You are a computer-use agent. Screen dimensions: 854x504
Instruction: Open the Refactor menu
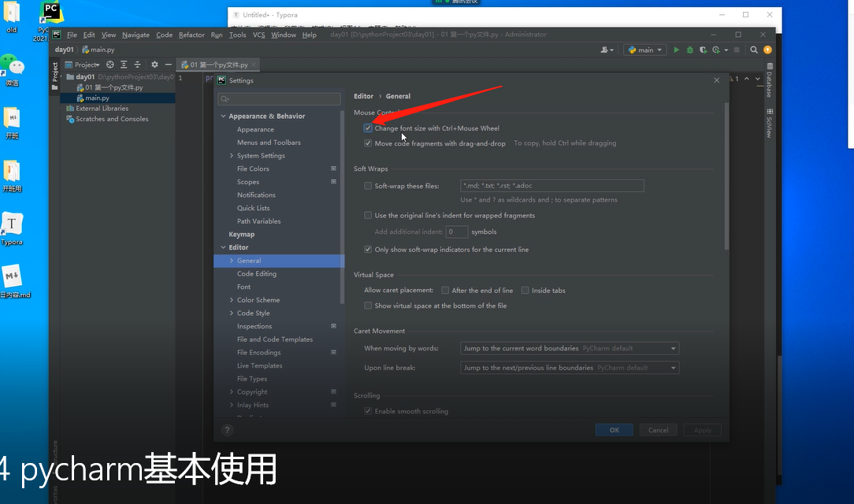[x=191, y=35]
